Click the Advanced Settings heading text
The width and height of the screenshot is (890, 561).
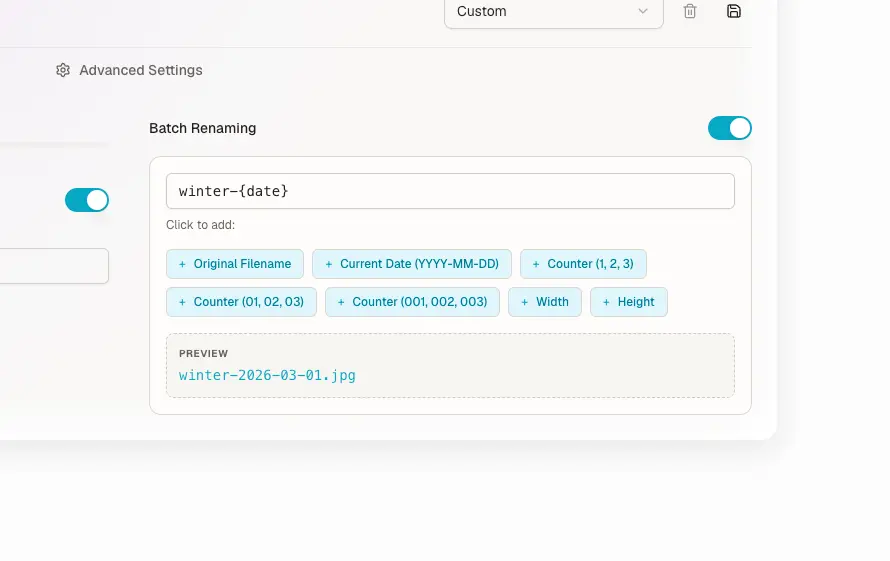(x=141, y=70)
